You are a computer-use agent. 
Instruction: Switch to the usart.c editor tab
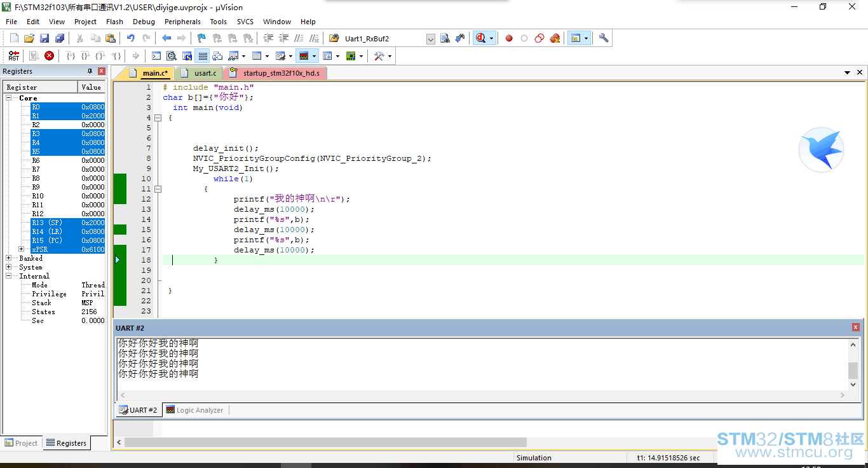(x=200, y=73)
